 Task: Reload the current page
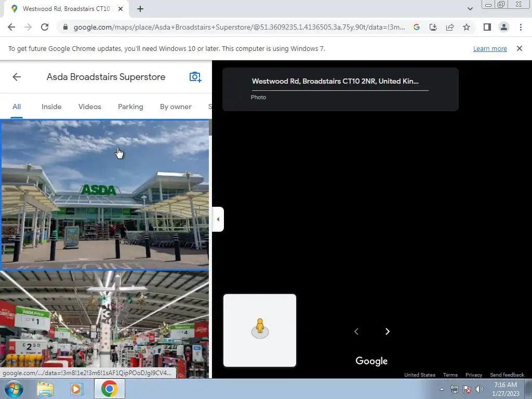pyautogui.click(x=45, y=27)
